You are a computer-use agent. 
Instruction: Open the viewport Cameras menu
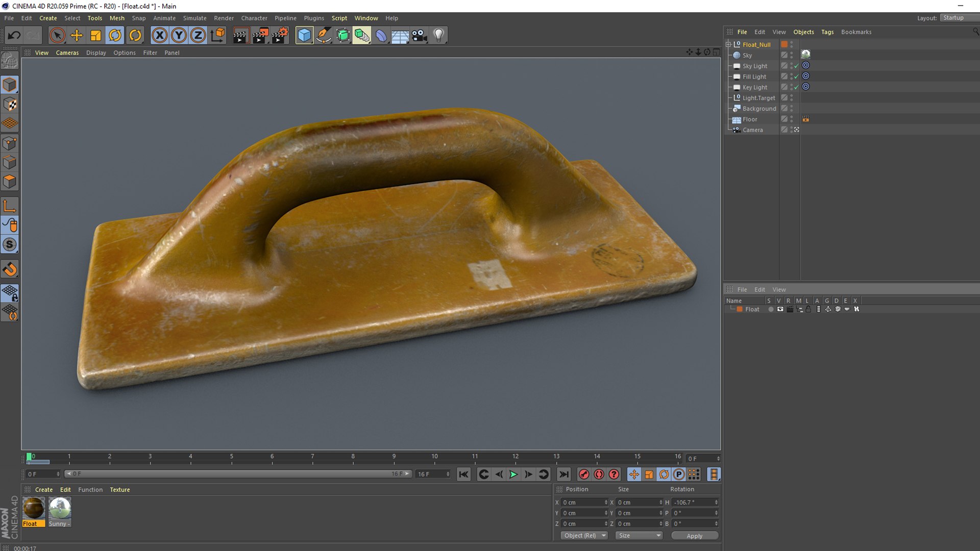[67, 53]
